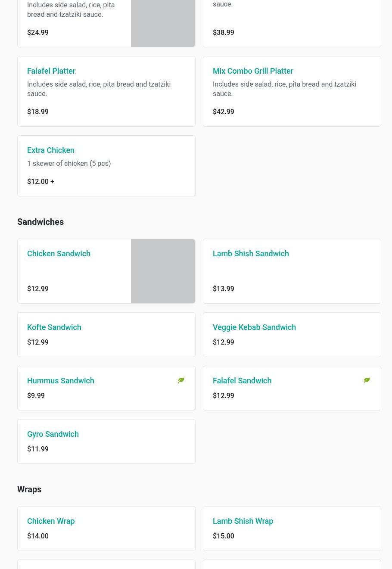Open the Chicken Sandwich photo thumbnail
Image resolution: width=392 pixels, height=569 pixels.
pyautogui.click(x=163, y=271)
